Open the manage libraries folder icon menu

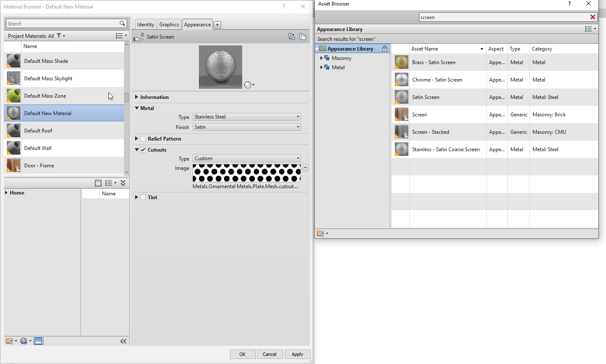pos(11,341)
